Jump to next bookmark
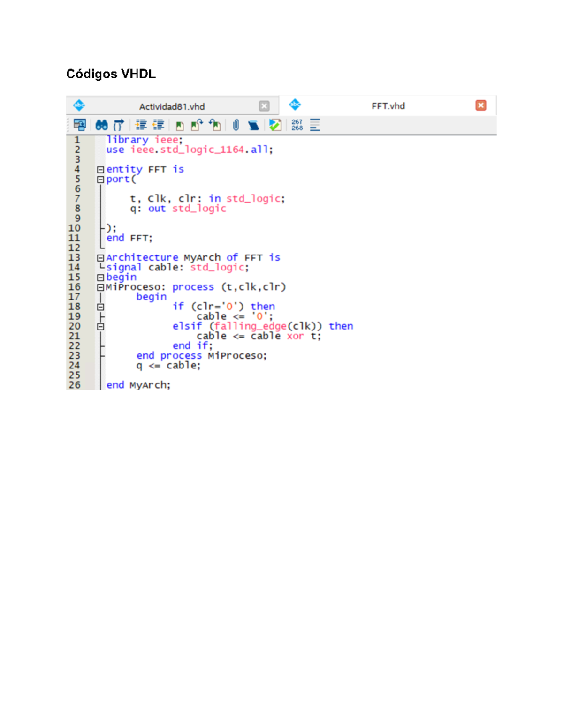This screenshot has height=728, width=563. click(196, 125)
